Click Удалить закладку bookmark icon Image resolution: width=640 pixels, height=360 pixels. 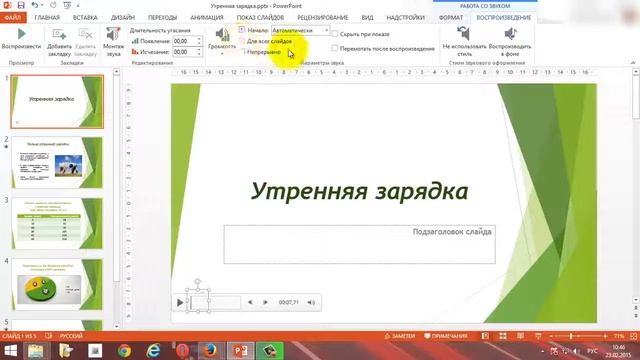[x=85, y=34]
